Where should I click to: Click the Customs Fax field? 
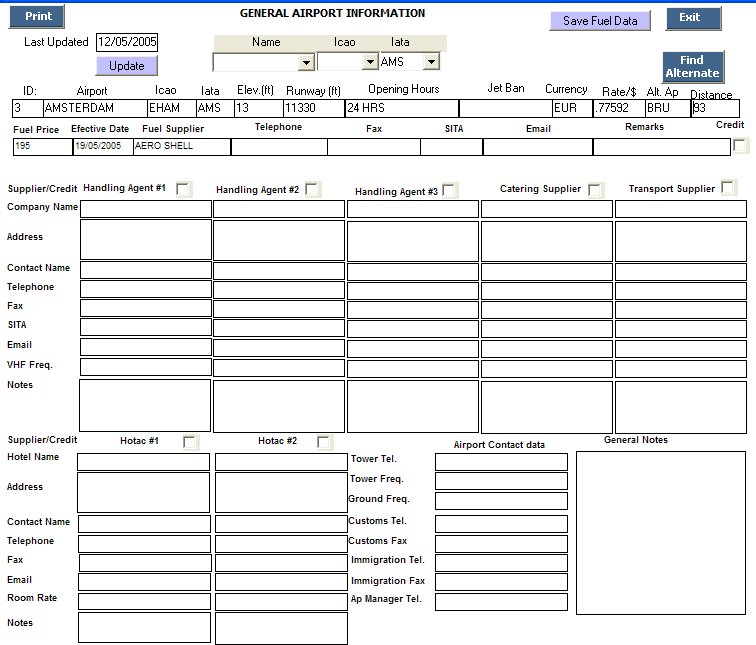tap(501, 543)
